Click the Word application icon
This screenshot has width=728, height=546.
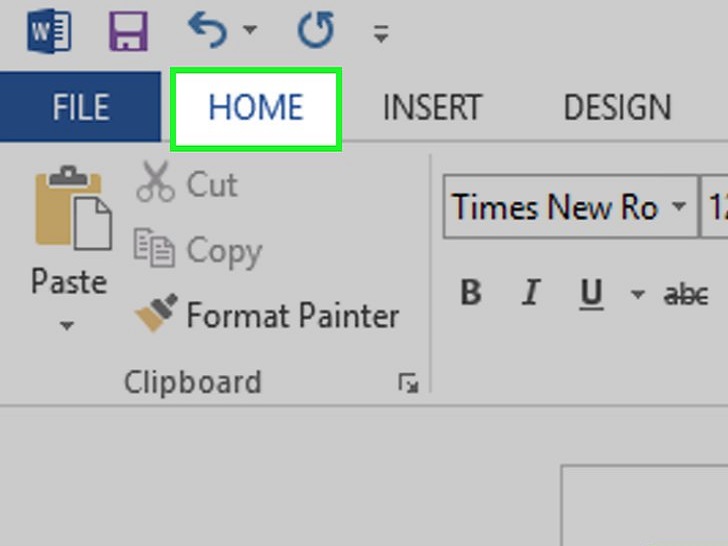pyautogui.click(x=50, y=31)
